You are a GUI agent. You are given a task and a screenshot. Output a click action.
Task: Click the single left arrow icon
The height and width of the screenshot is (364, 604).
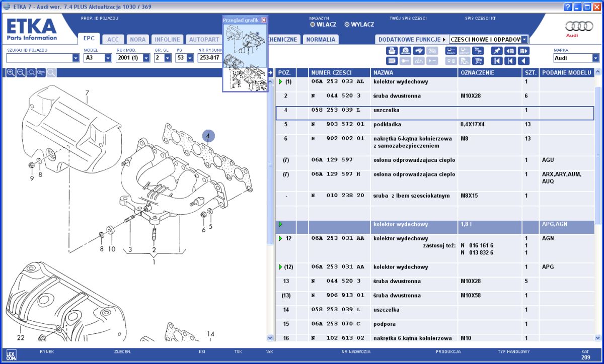point(523,61)
